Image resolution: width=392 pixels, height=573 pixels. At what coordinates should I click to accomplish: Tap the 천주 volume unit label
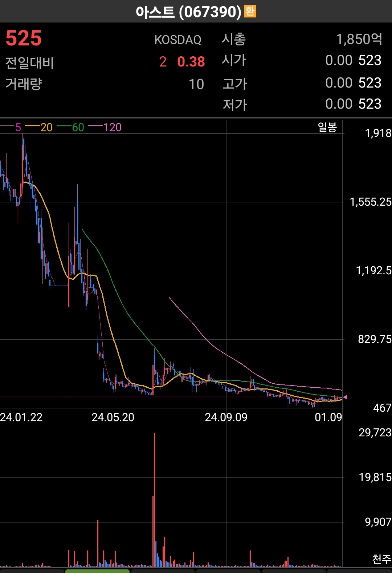381,559
